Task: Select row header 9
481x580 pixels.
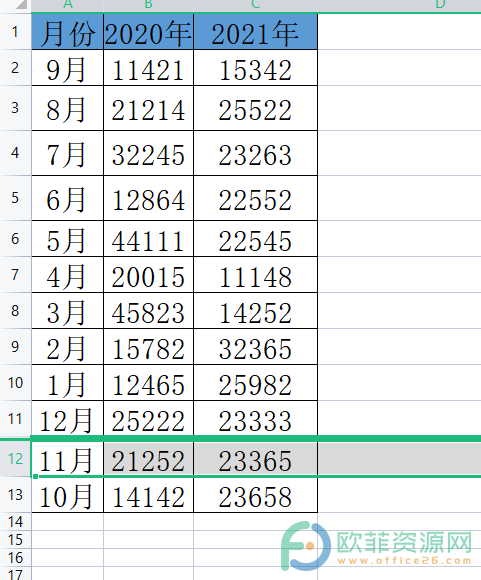Action: pyautogui.click(x=15, y=347)
